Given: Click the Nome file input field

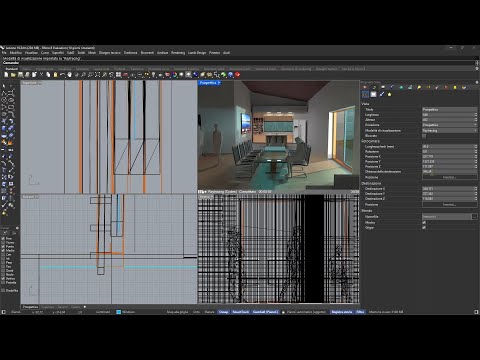Looking at the screenshot, I should [447, 217].
